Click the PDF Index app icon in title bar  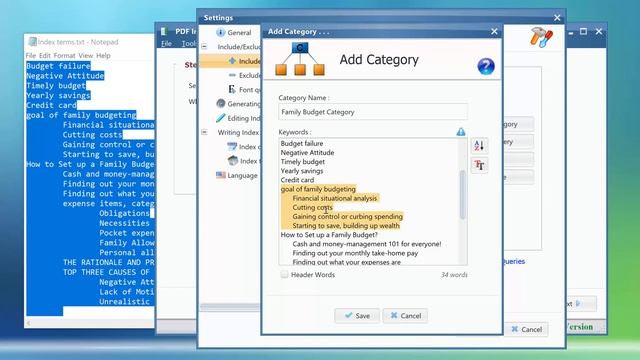[165, 31]
